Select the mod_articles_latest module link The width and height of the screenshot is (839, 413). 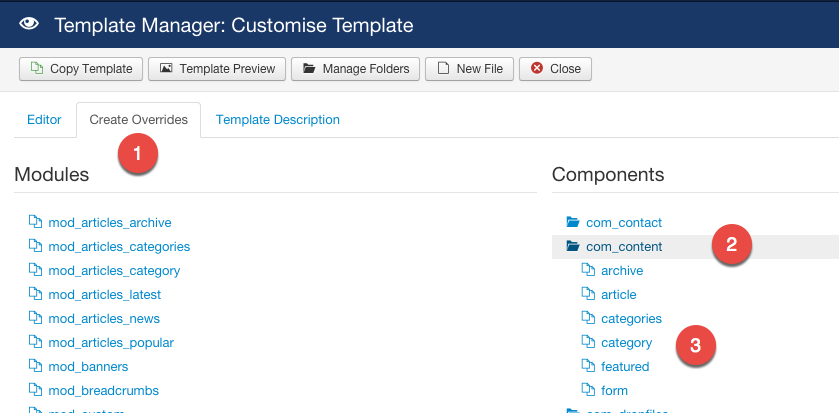pos(104,295)
